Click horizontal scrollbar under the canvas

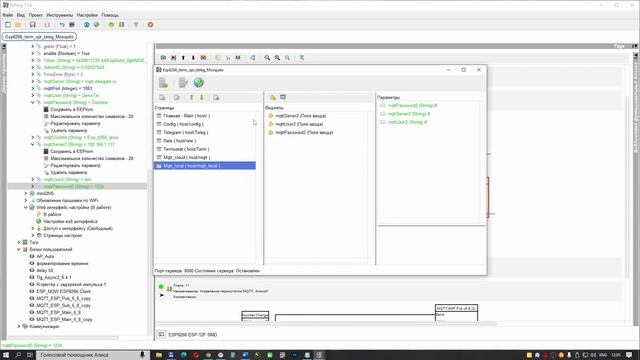(327, 324)
